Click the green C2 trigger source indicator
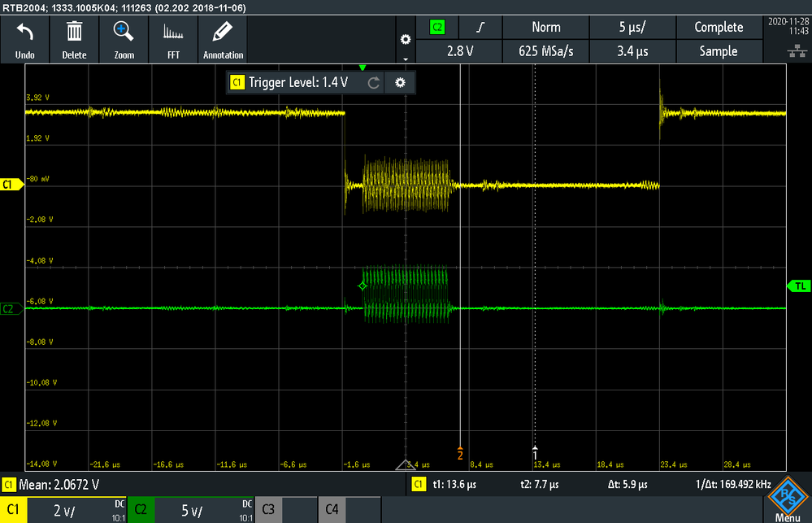Image resolution: width=812 pixels, height=523 pixels. point(437,28)
